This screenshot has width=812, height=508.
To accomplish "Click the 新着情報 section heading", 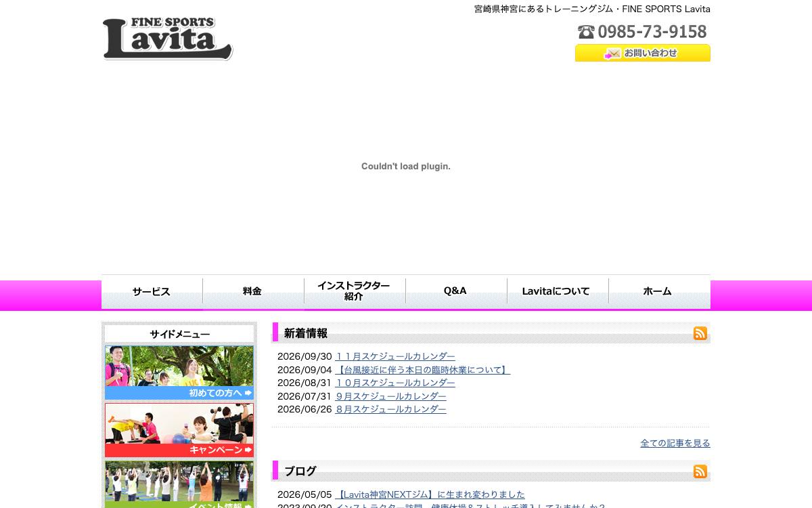I will [306, 333].
